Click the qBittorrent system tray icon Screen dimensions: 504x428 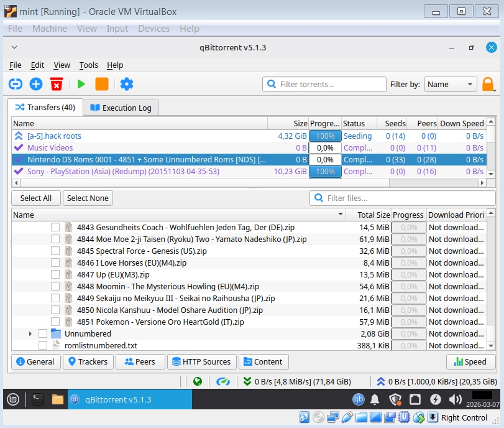coord(359,399)
